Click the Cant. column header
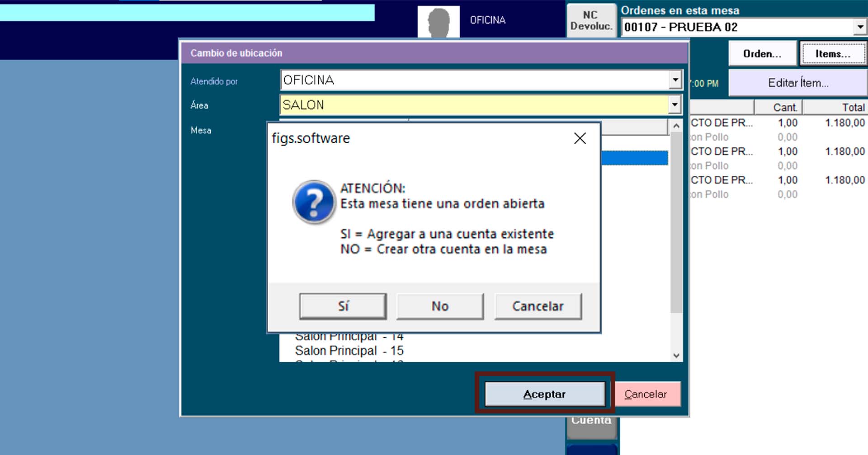This screenshot has width=868, height=455. (784, 108)
